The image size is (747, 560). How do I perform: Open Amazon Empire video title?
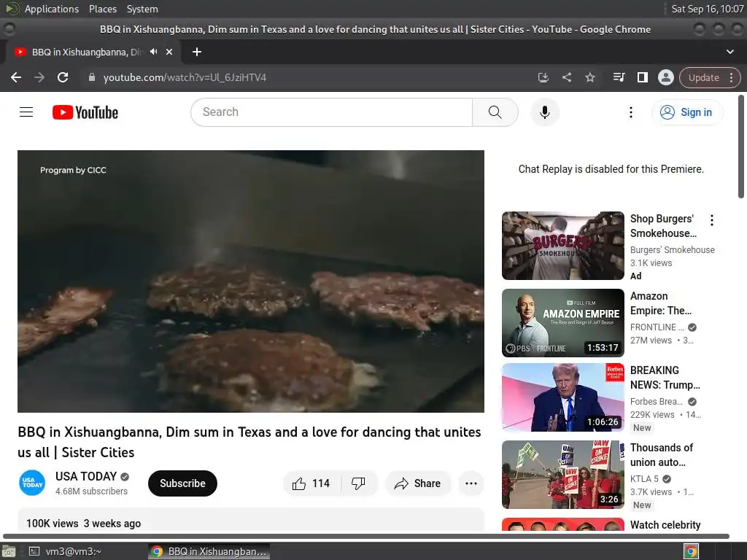(661, 303)
